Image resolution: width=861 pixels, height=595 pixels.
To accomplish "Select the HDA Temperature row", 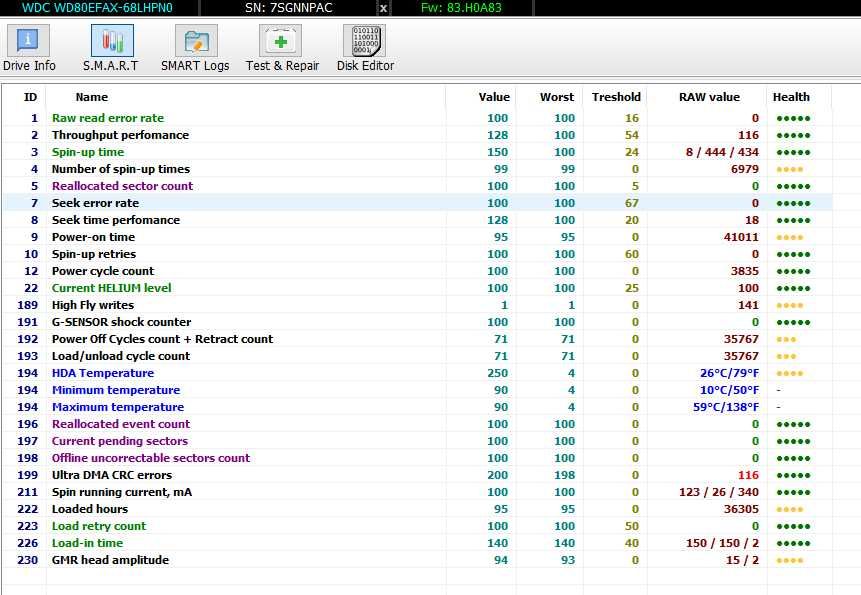I will 417,373.
